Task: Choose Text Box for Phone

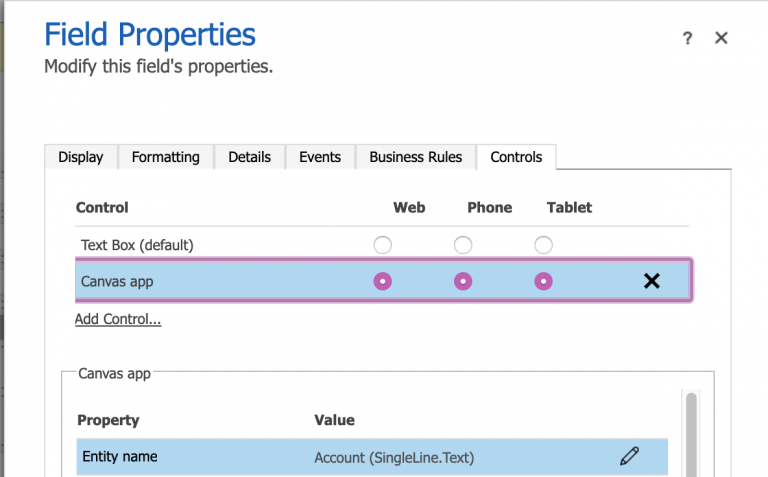Action: coord(463,245)
